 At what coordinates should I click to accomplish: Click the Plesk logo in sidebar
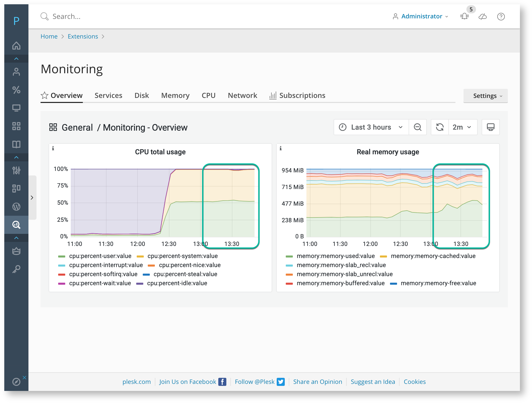[x=16, y=21]
